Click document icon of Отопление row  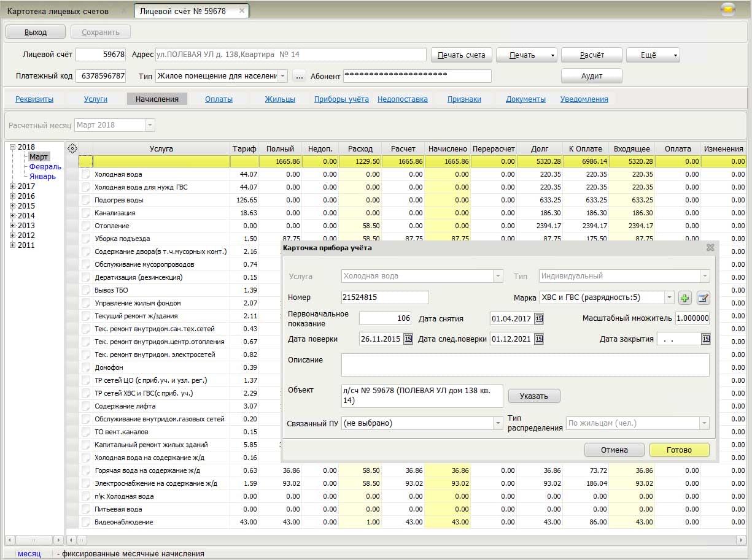click(x=86, y=226)
